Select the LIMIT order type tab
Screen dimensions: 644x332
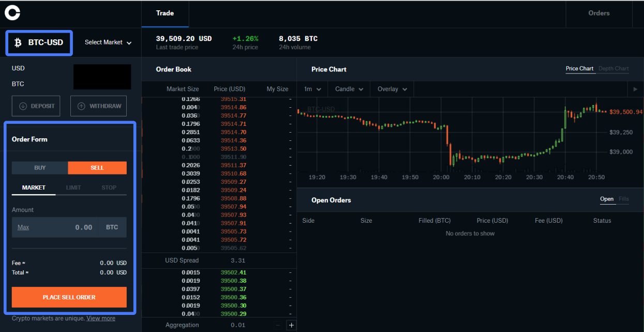click(x=73, y=187)
